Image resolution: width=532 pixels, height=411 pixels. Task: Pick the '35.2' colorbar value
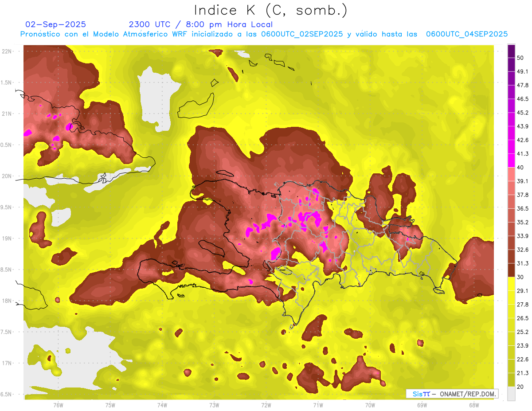(523, 222)
